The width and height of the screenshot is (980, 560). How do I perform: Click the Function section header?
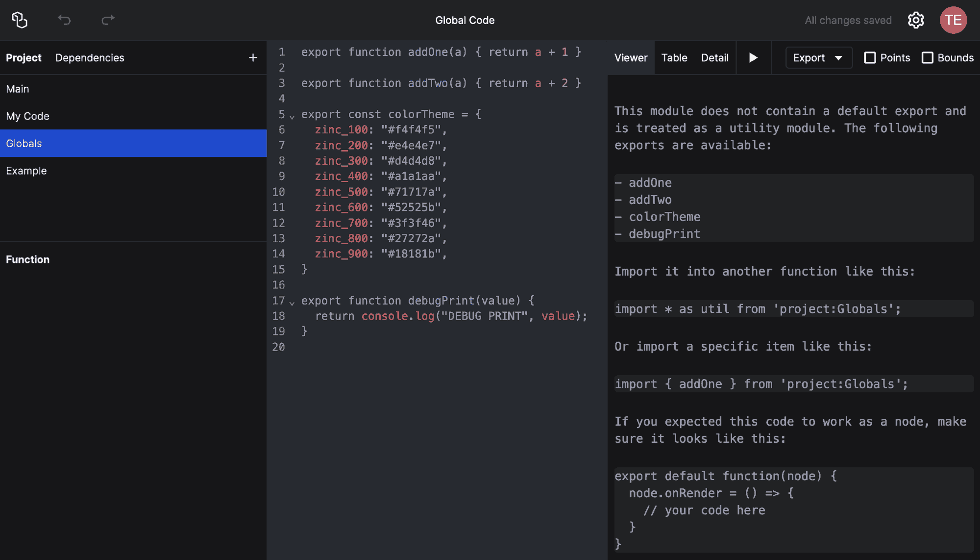[x=27, y=259]
